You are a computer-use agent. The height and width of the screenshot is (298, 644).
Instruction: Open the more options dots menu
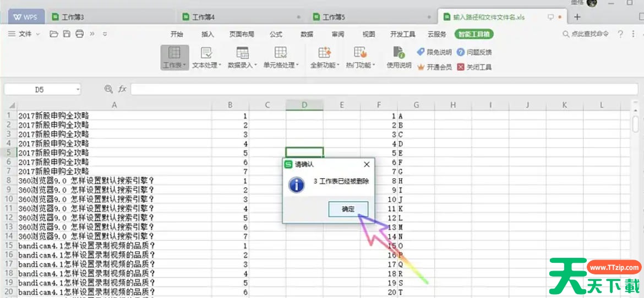click(634, 34)
